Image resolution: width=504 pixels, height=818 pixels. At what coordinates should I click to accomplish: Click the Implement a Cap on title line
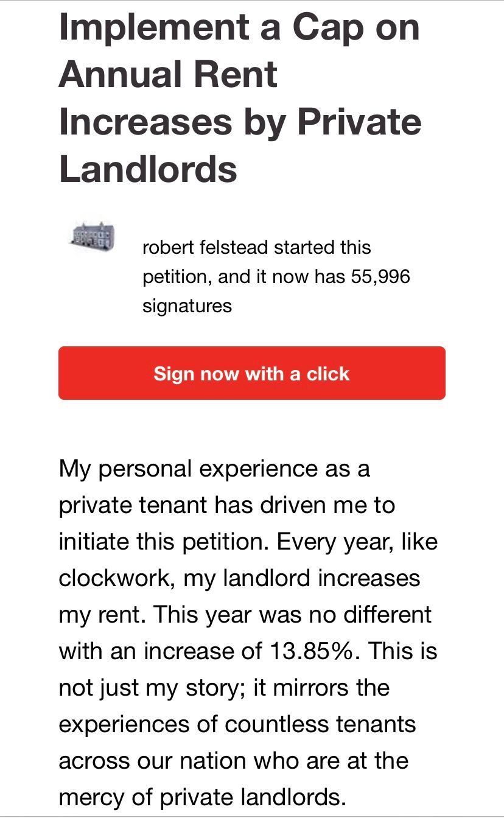[239, 27]
